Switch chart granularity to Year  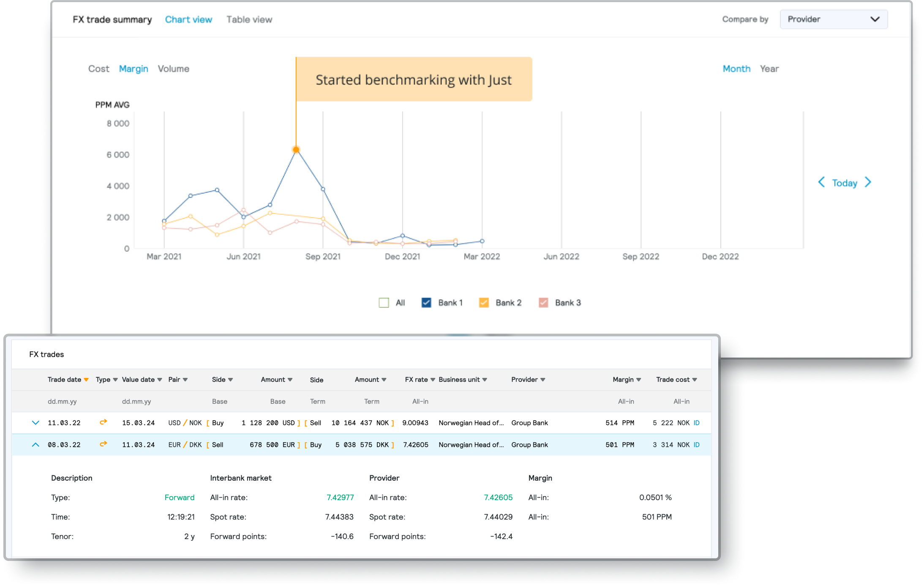point(769,68)
